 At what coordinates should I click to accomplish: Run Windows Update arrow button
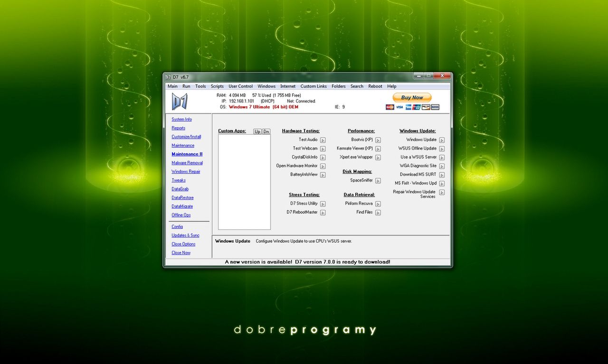(442, 140)
